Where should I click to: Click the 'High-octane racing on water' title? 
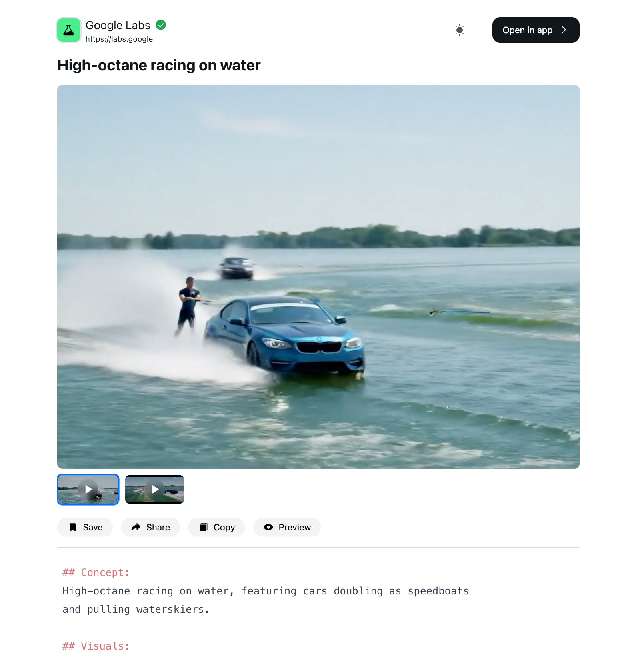(x=159, y=65)
